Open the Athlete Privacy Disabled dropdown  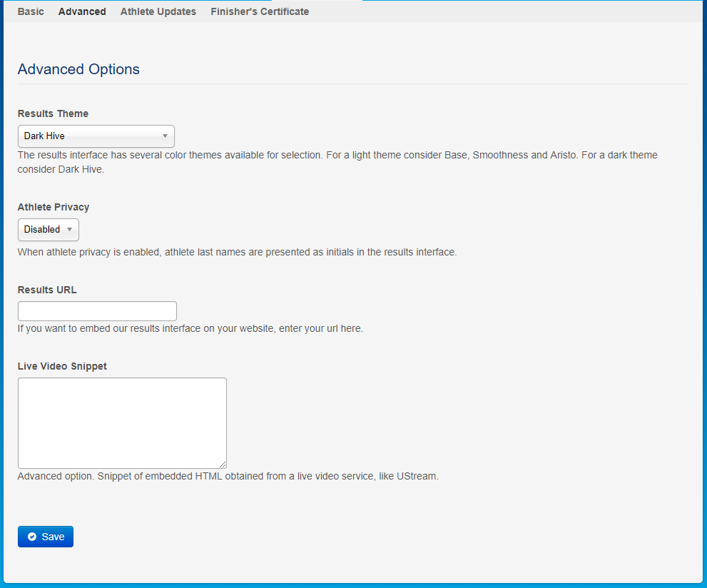(49, 230)
